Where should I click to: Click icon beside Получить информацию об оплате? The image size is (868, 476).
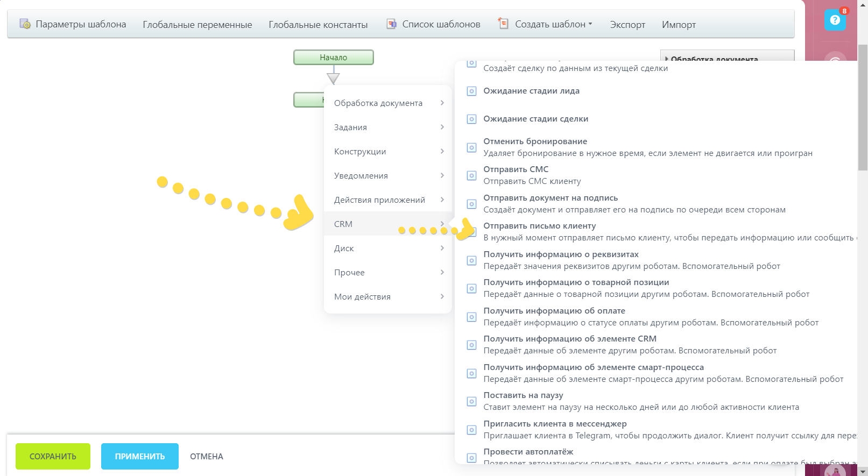[471, 317]
